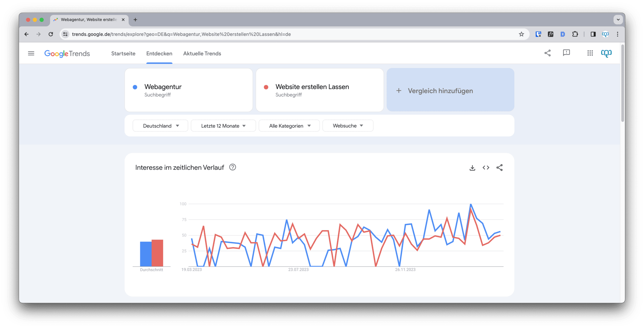Click the red Website erstellen Lassen dot
This screenshot has height=328, width=644.
click(x=266, y=87)
